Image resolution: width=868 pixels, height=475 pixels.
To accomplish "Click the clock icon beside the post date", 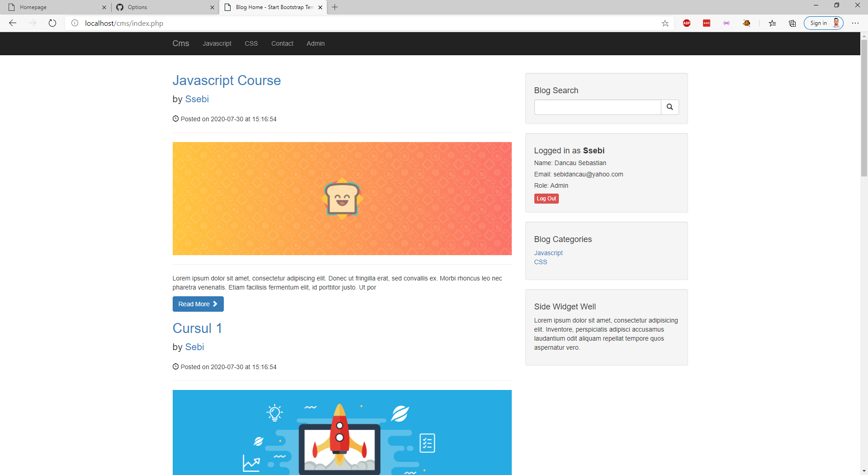I will (x=175, y=119).
